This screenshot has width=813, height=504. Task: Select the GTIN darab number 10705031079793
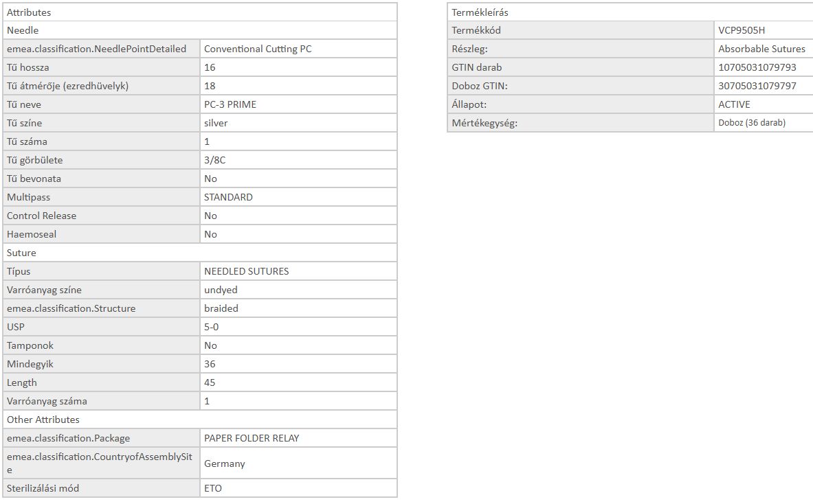click(757, 67)
